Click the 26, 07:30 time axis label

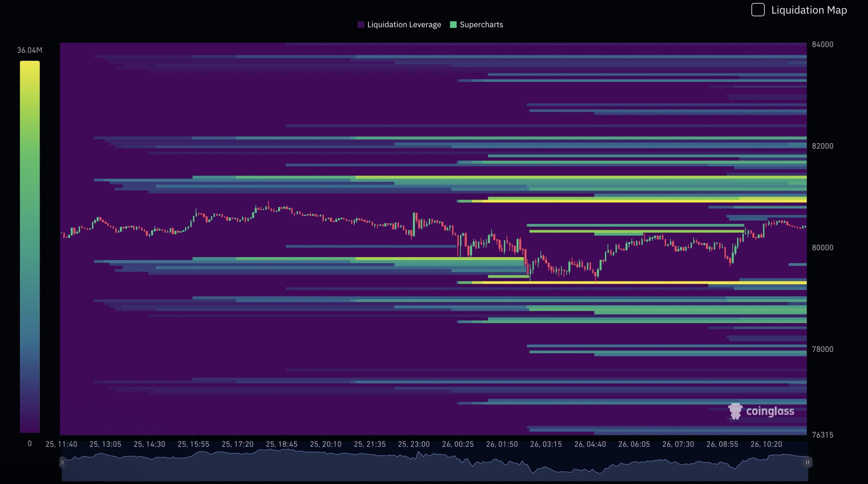[678, 444]
